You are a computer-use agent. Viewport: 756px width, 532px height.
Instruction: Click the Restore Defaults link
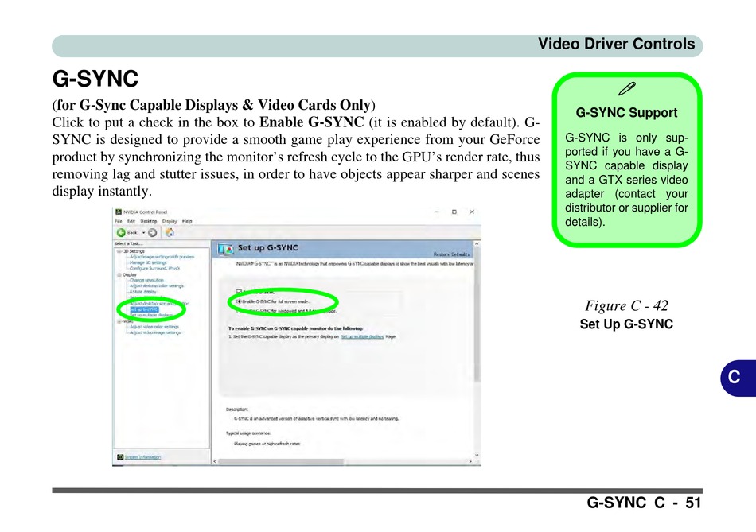(451, 254)
